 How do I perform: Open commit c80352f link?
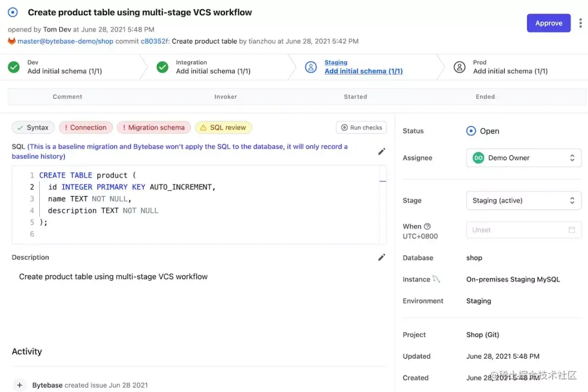(154, 41)
